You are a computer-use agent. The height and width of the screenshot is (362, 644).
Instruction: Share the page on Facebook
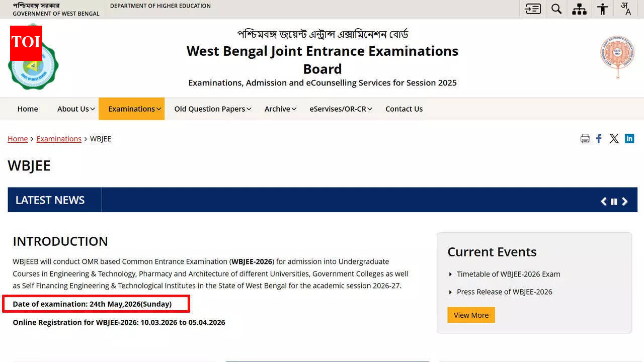pos(599,138)
